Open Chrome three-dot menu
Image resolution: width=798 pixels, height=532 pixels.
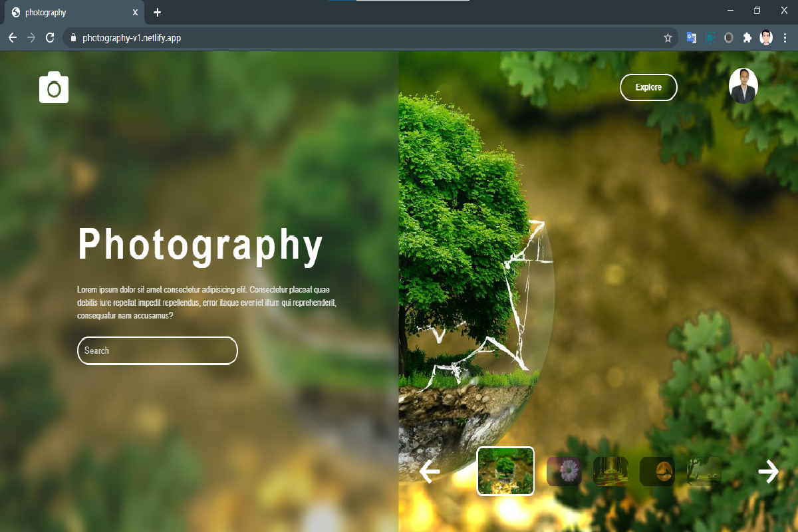[785, 38]
